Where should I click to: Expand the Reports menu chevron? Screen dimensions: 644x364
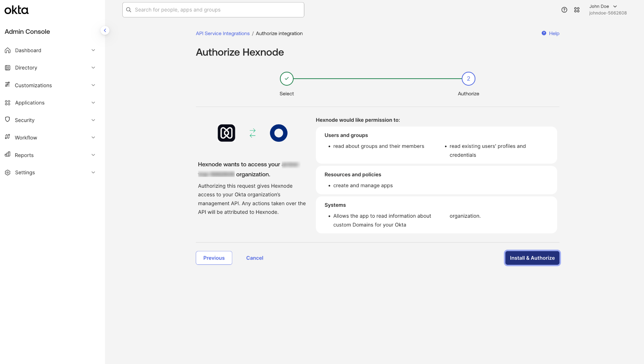pyautogui.click(x=93, y=155)
